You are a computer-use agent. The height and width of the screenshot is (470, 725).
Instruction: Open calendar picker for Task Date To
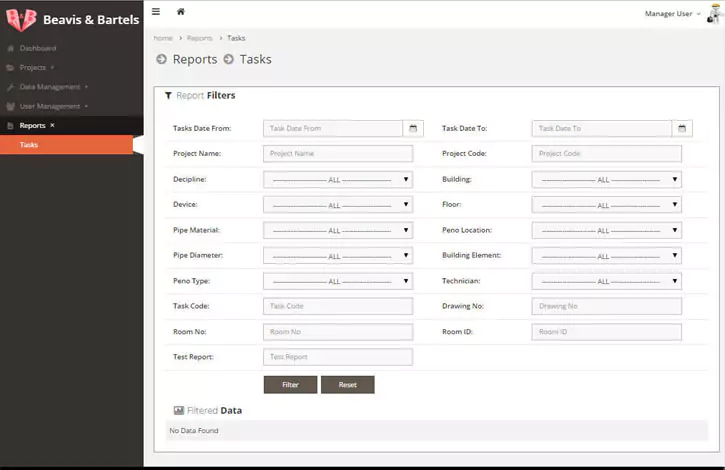coord(682,128)
